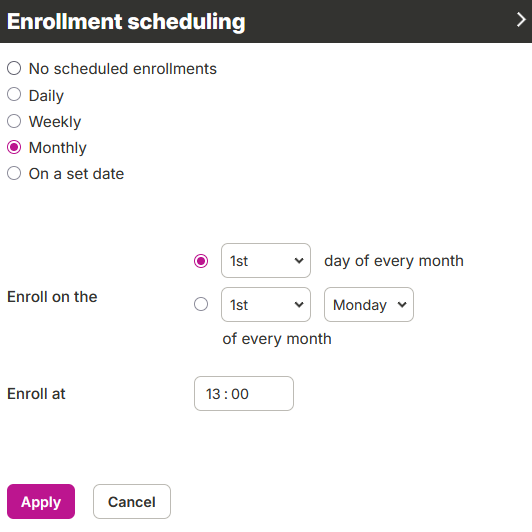
Task: Enable the nth weekday of every month radio
Action: (201, 304)
